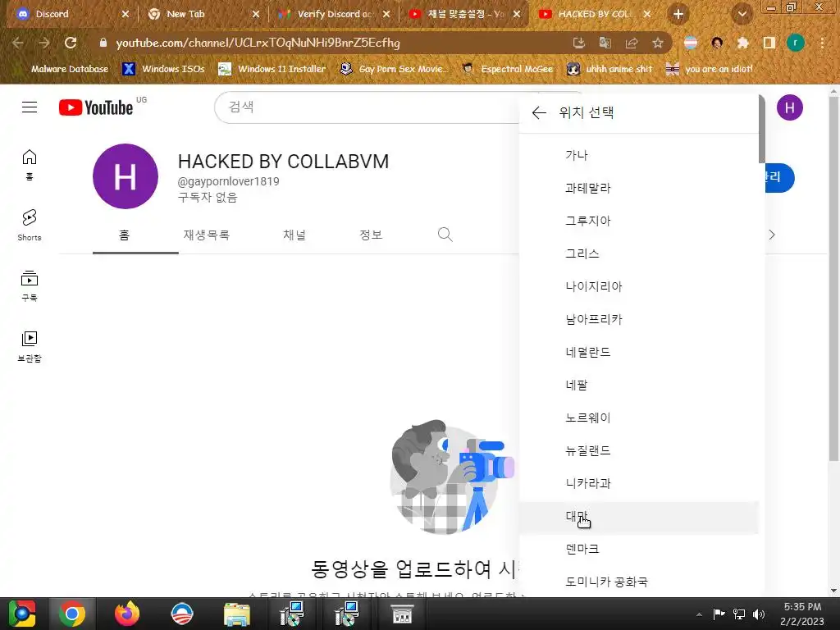Viewport: 840px width, 630px height.
Task: Click the Chrome icon in the taskbar
Action: pyautogui.click(x=72, y=614)
